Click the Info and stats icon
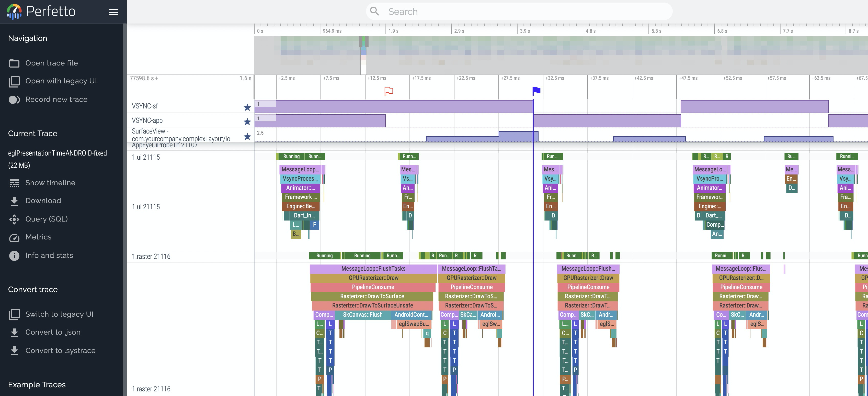Viewport: 868px width, 396px height. [14, 256]
